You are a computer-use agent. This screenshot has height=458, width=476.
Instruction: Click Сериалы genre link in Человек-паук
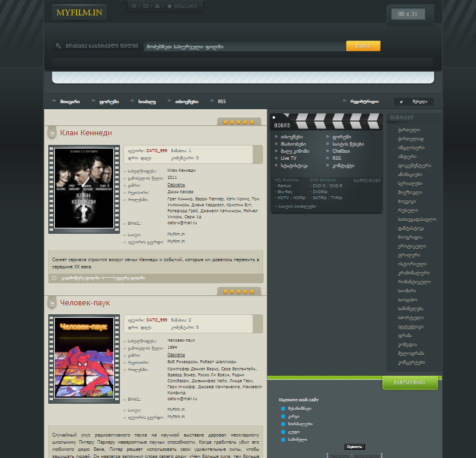pyautogui.click(x=176, y=354)
